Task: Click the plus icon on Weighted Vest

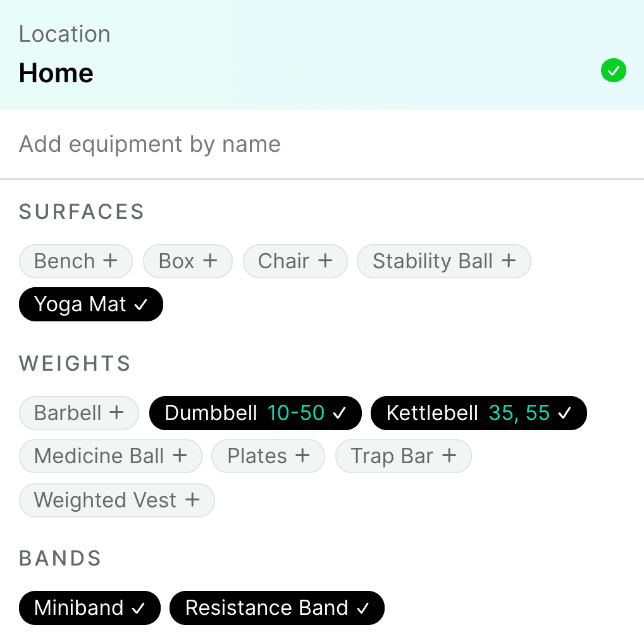Action: (192, 500)
